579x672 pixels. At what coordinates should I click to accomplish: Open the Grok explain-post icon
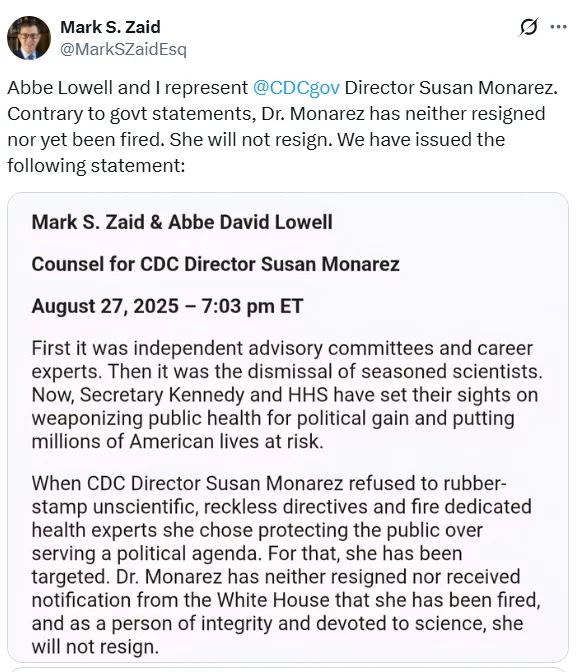528,27
